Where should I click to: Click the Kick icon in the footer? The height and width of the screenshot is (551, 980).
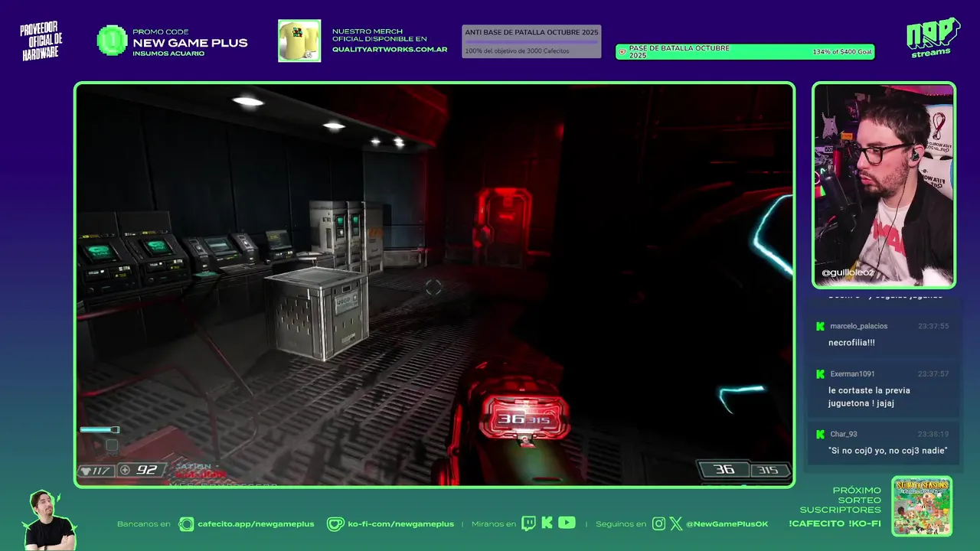pyautogui.click(x=547, y=523)
